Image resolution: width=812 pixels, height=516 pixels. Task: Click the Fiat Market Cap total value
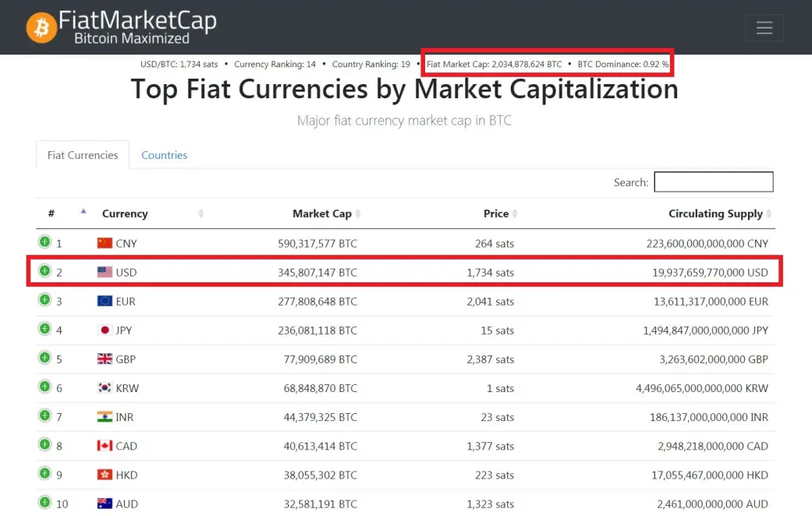(x=494, y=64)
